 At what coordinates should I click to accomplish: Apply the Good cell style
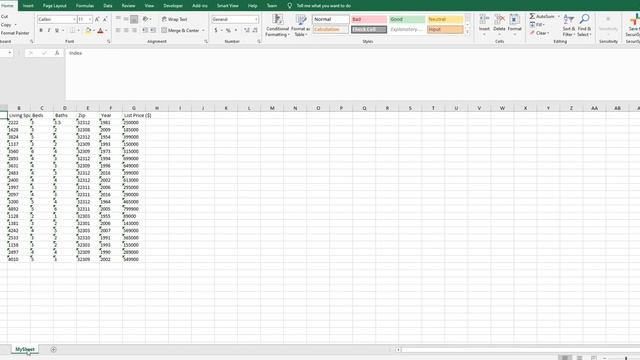(x=407, y=19)
